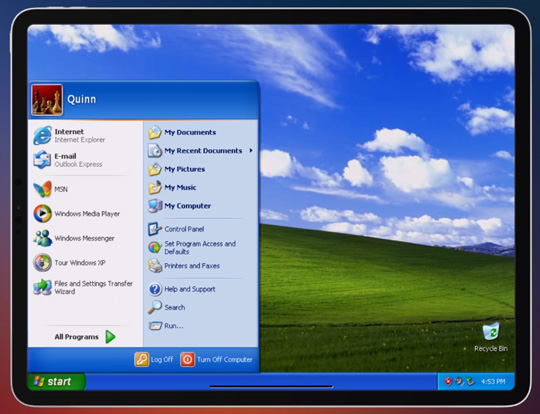Click Set Program Access and Defaults icon
The height and width of the screenshot is (414, 540).
[x=155, y=247]
